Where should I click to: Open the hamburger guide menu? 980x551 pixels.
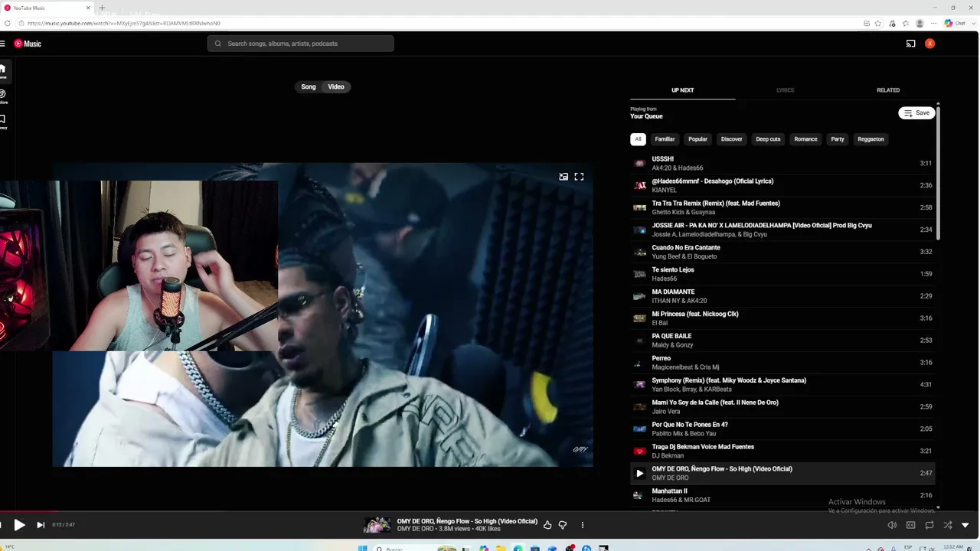2,44
